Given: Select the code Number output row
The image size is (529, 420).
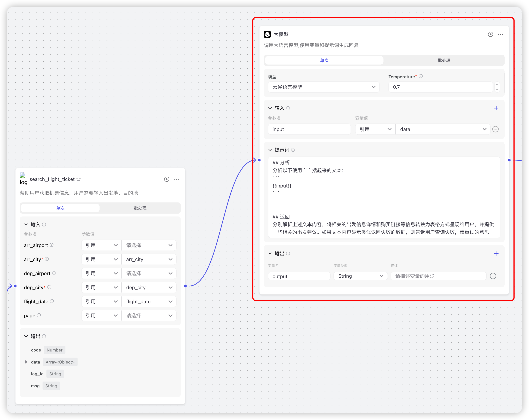Looking at the screenshot, I should 48,350.
